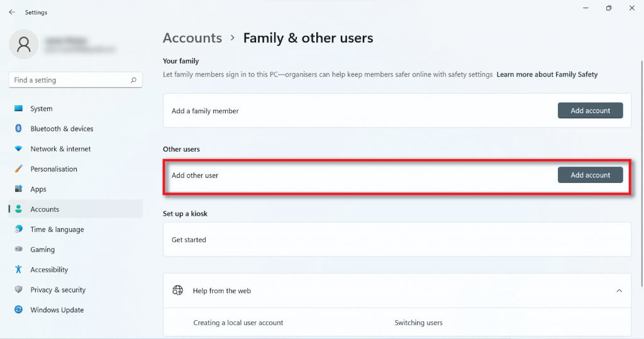Click the Accessibility figure icon
This screenshot has width=644, height=339.
(x=18, y=270)
